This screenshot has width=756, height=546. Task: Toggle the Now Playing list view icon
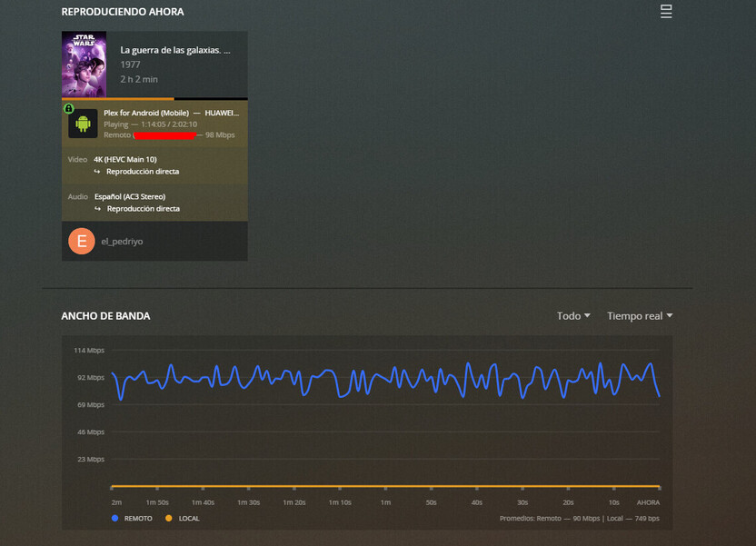[666, 12]
